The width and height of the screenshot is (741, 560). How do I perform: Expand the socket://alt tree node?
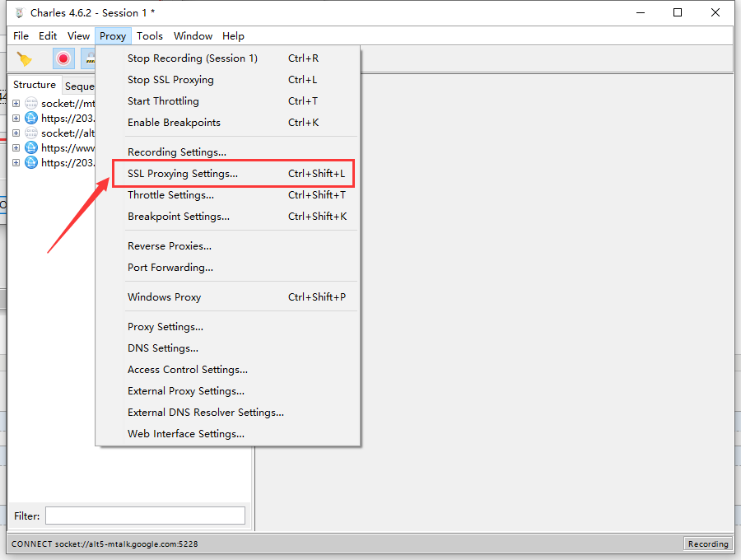(x=16, y=133)
